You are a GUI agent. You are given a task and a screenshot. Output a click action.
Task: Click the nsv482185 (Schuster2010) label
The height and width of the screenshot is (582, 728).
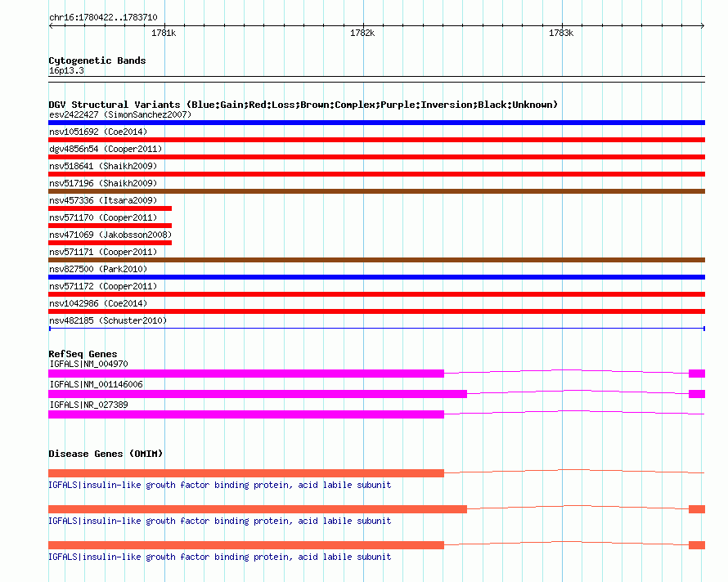pyautogui.click(x=108, y=320)
